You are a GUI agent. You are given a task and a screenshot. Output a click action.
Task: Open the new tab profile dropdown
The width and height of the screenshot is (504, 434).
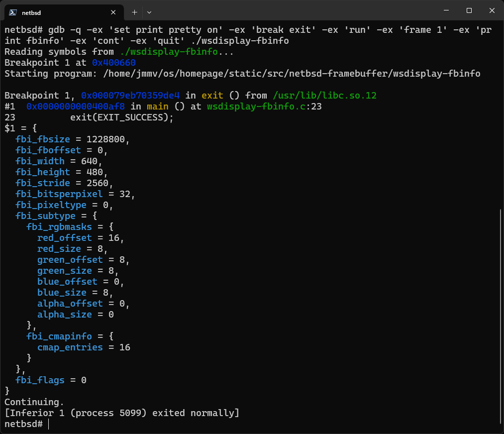pos(149,12)
